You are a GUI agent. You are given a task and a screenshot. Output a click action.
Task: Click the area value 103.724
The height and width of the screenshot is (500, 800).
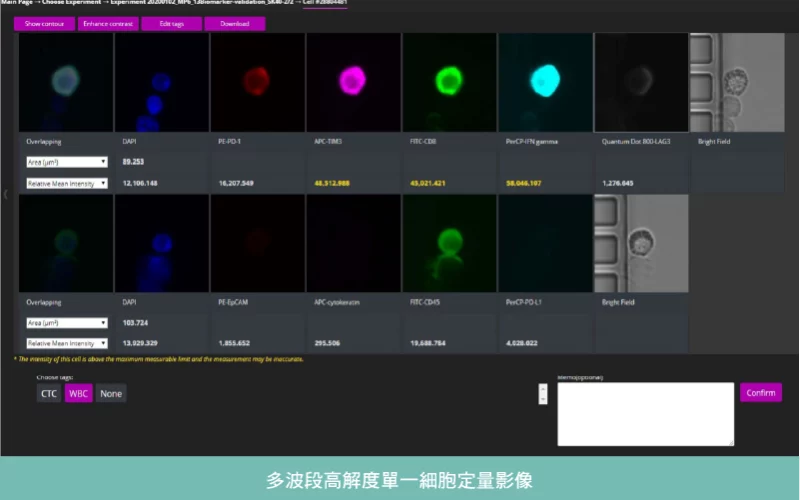[x=135, y=323]
